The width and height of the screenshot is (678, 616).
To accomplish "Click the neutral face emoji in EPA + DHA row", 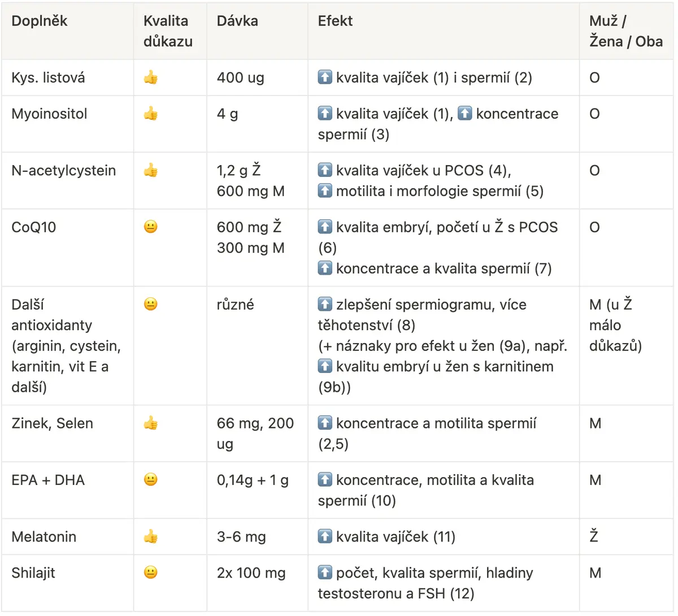I will [150, 479].
